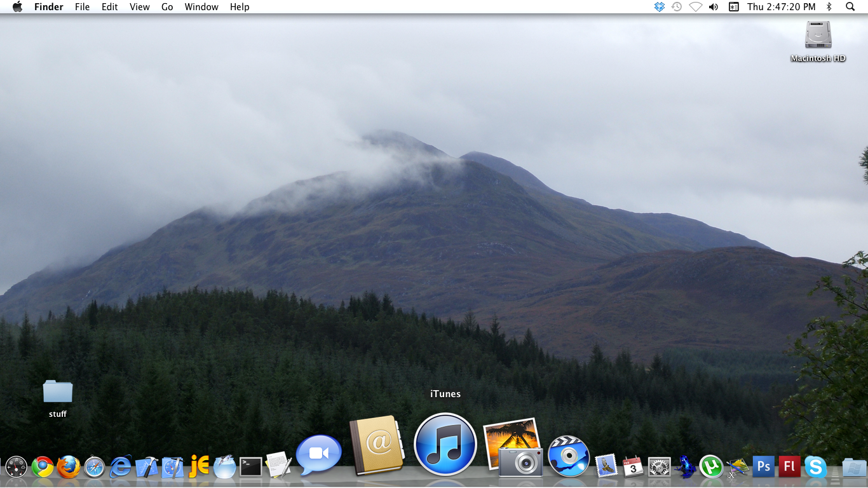Click the Spotlight search magnifier
Screen dimensions: 868x488
tap(850, 7)
